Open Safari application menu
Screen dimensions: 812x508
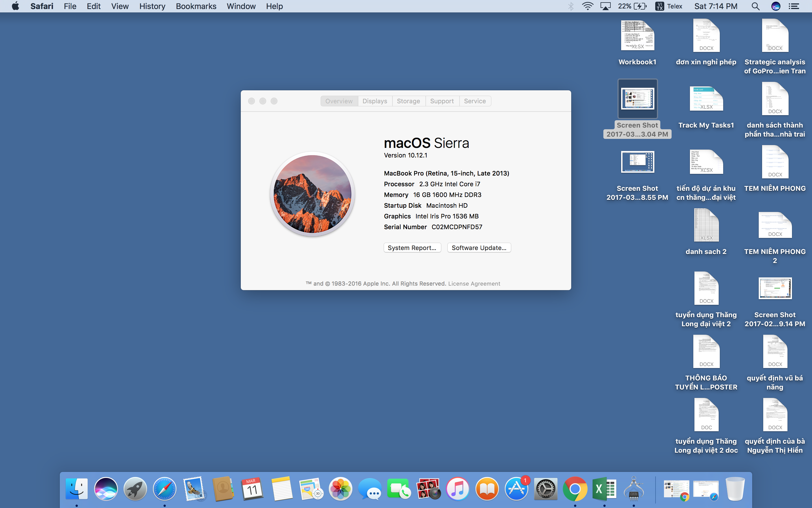[42, 6]
